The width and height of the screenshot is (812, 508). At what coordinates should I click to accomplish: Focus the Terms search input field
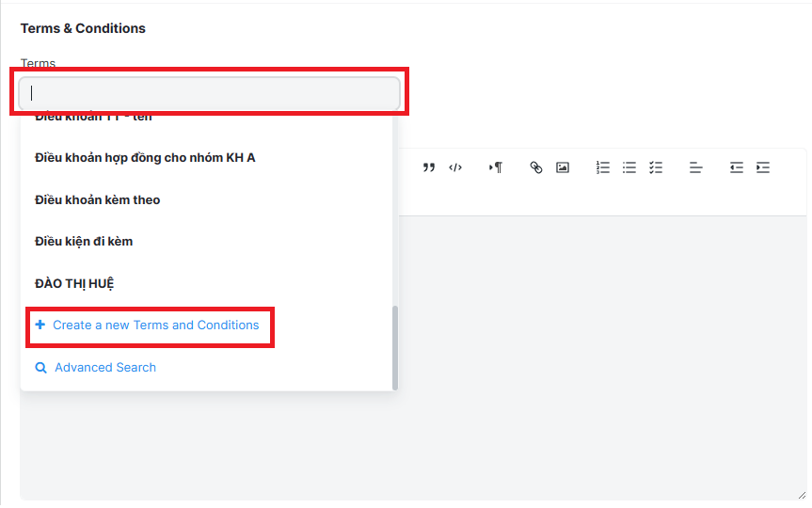(209, 92)
